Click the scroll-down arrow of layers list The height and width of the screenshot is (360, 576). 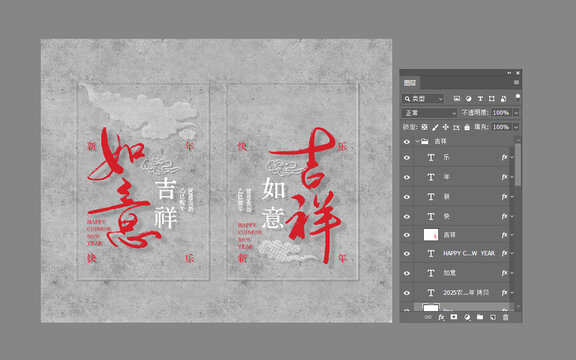pyautogui.click(x=518, y=306)
